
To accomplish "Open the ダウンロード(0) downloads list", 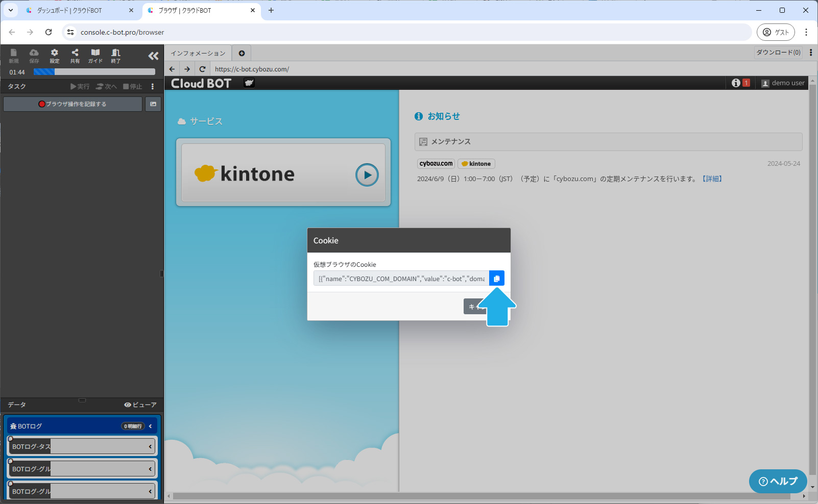I will pos(779,53).
